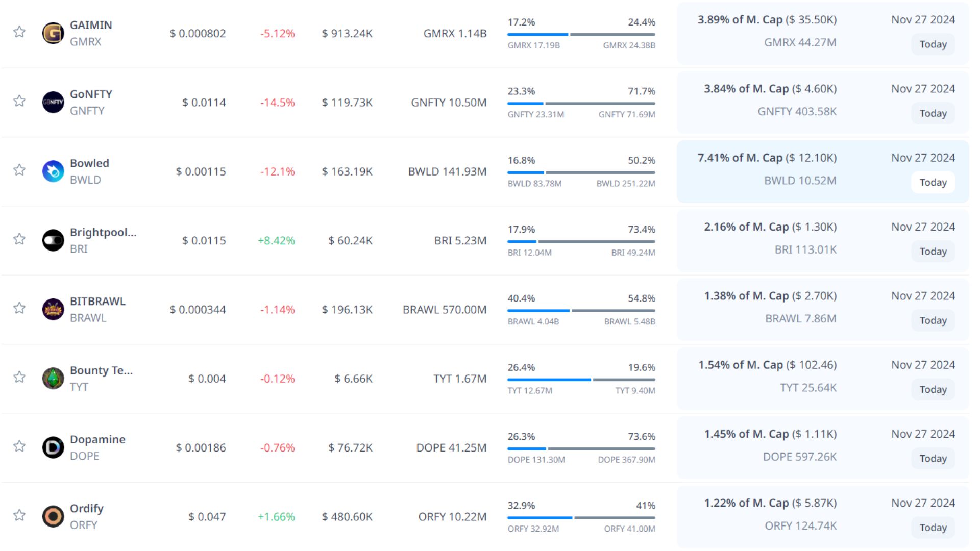The width and height of the screenshot is (980, 551).
Task: Click the BITBRAWL coin logo icon
Action: tap(53, 309)
